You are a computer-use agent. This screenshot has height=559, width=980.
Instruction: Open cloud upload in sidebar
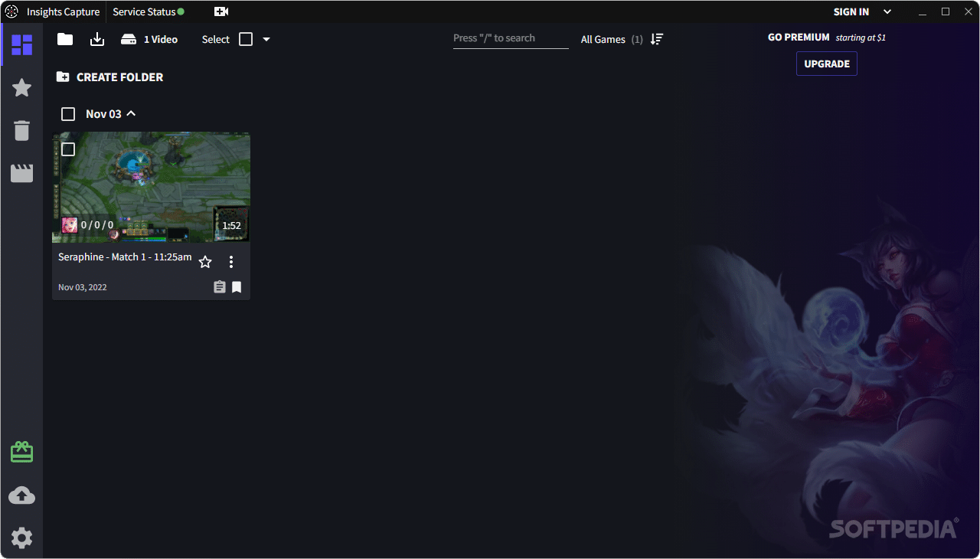[21, 495]
